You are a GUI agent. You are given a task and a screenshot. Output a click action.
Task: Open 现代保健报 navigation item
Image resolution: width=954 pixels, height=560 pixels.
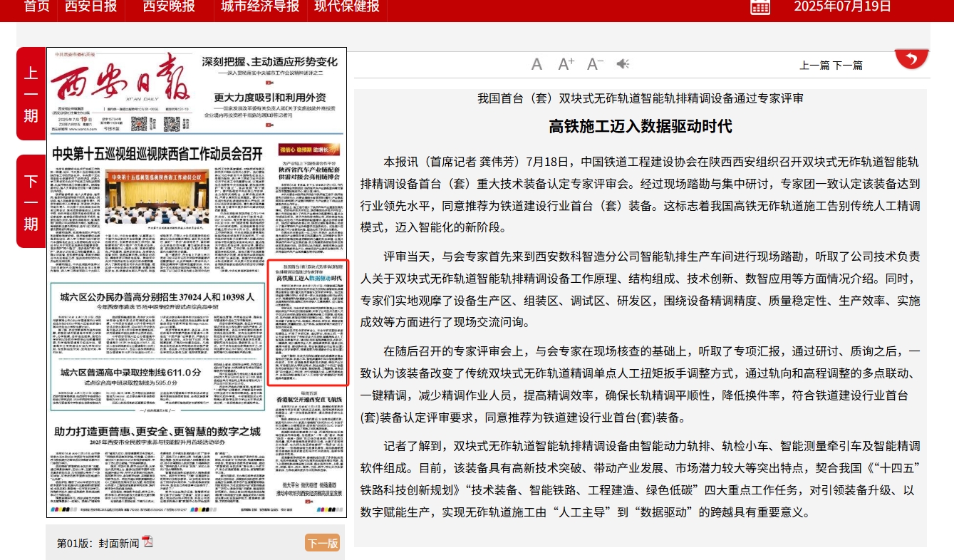[347, 6]
